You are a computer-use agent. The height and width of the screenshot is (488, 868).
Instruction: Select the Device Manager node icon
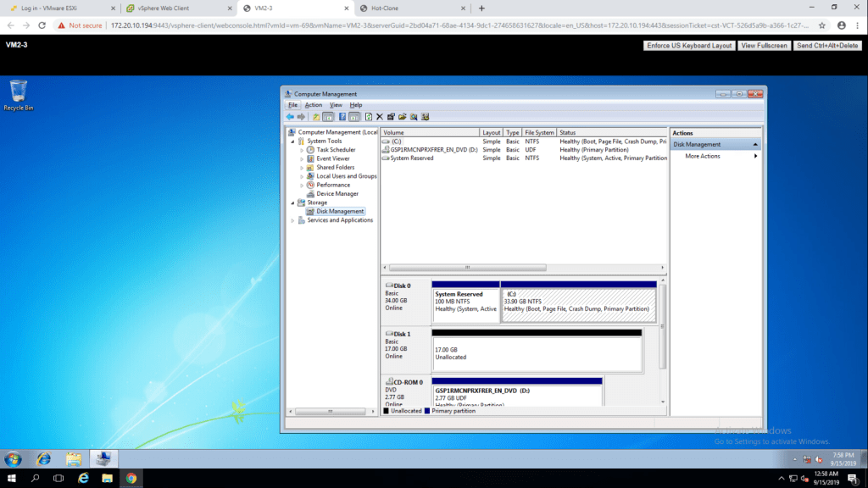[x=310, y=194]
